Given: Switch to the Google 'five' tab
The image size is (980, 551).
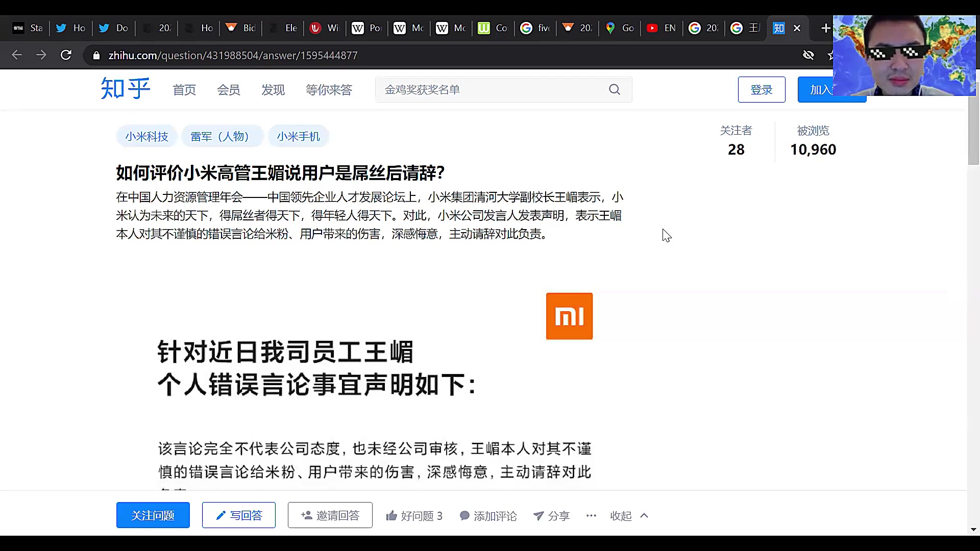Looking at the screenshot, I should pos(535,28).
